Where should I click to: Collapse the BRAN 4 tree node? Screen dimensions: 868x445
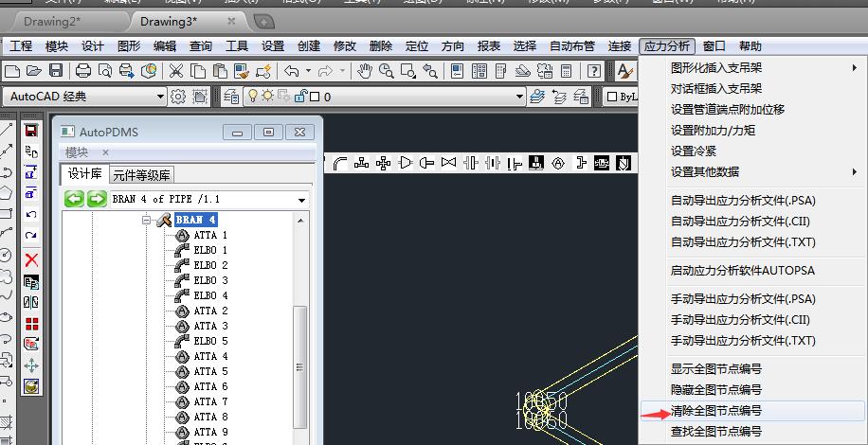click(x=147, y=220)
